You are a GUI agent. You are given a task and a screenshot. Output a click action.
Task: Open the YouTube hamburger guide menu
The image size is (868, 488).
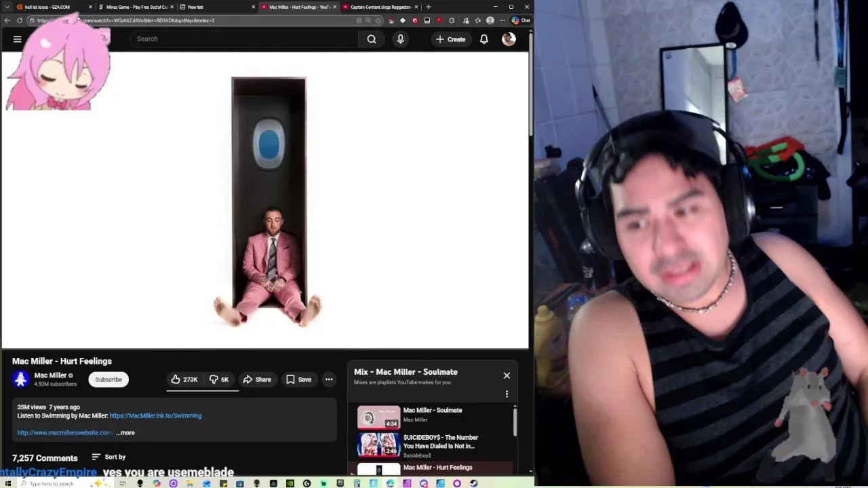(17, 39)
